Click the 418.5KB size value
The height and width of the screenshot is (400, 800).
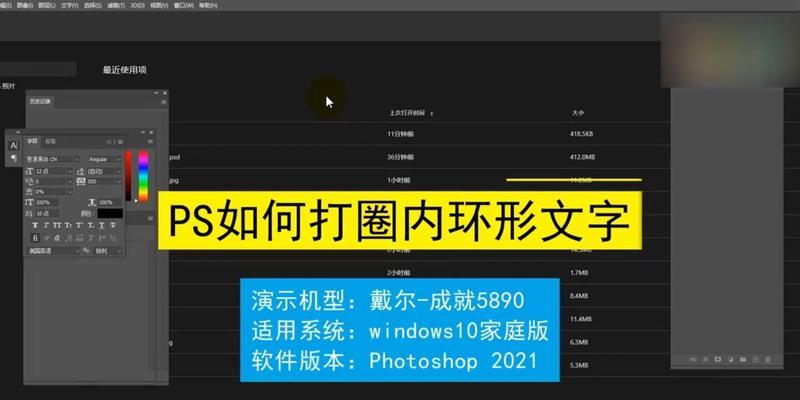tap(581, 134)
